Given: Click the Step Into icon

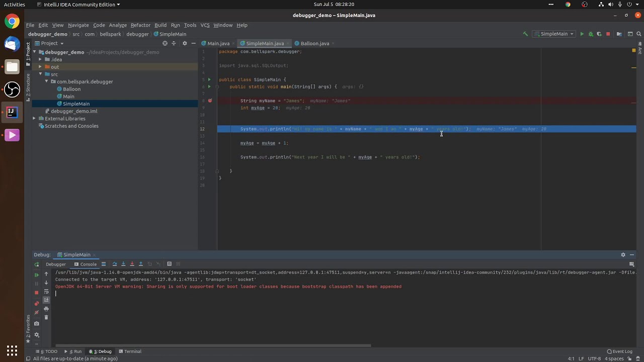Looking at the screenshot, I should [x=123, y=264].
